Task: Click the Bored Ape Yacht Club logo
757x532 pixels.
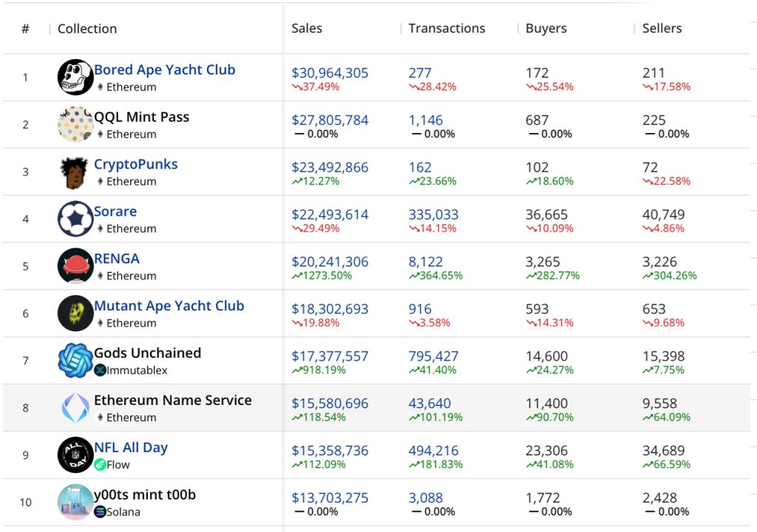Action: [74, 77]
